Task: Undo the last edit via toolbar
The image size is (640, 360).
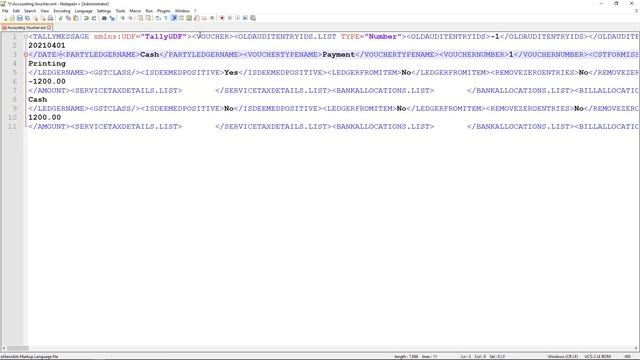Action: [x=86, y=18]
